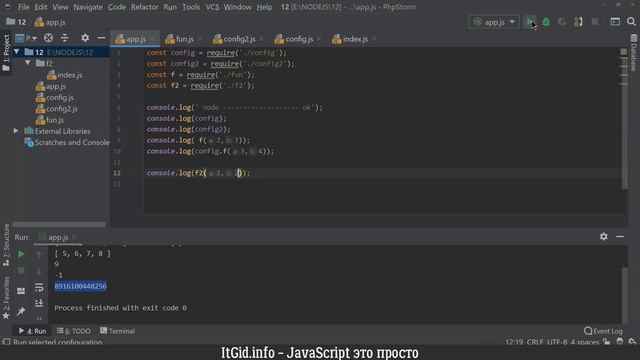Click the Project panel horizontal scrollbar
The image size is (640, 360).
coord(59,224)
